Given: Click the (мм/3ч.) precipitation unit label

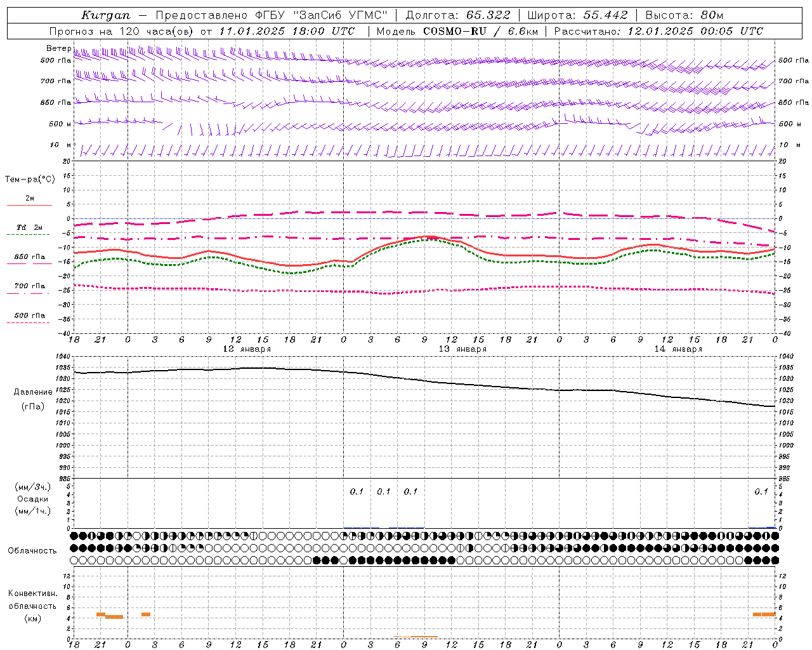Looking at the screenshot, I should [x=33, y=487].
